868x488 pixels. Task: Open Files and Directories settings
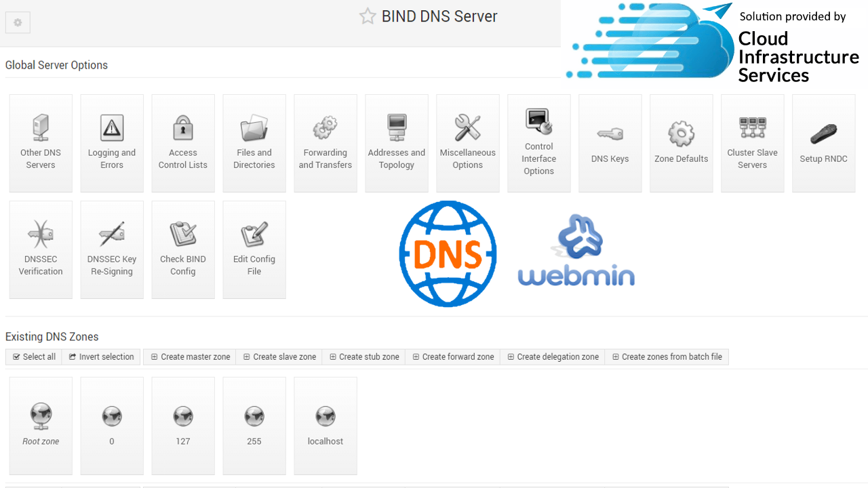(x=254, y=143)
